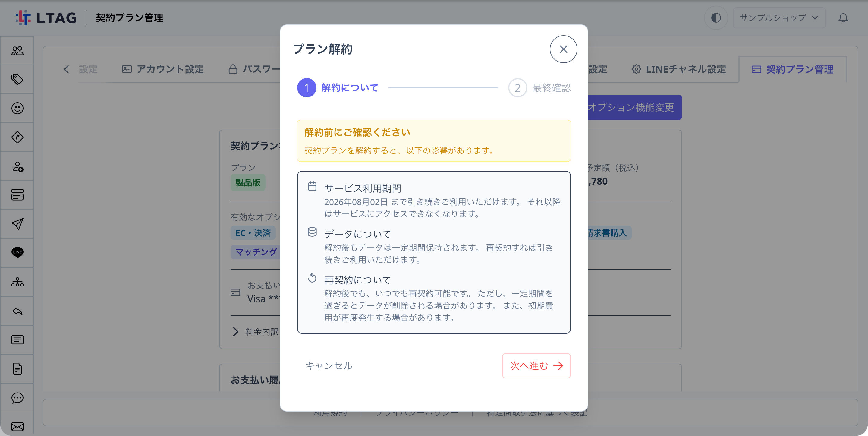
Task: Select the 契約プラン管理 tab
Action: tap(793, 69)
